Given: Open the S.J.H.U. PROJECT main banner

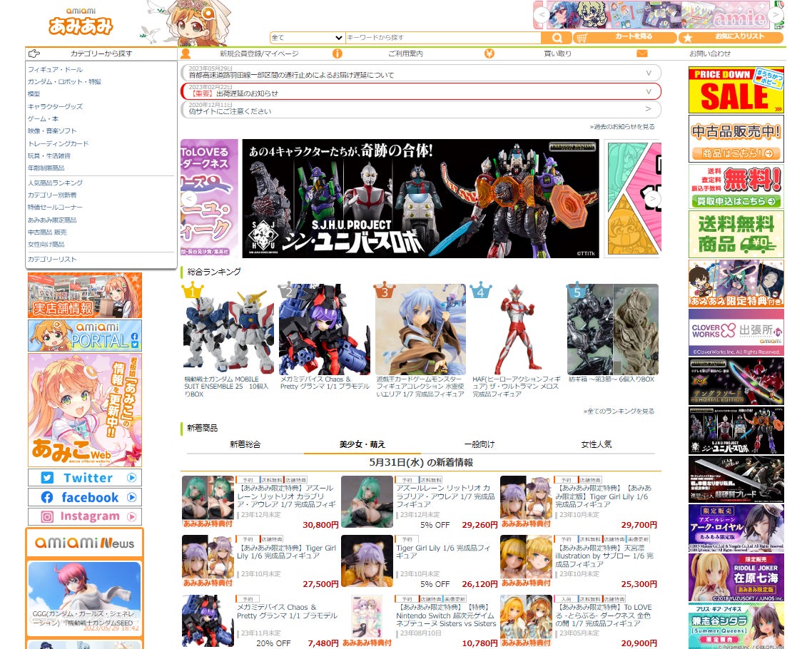Looking at the screenshot, I should (420, 198).
